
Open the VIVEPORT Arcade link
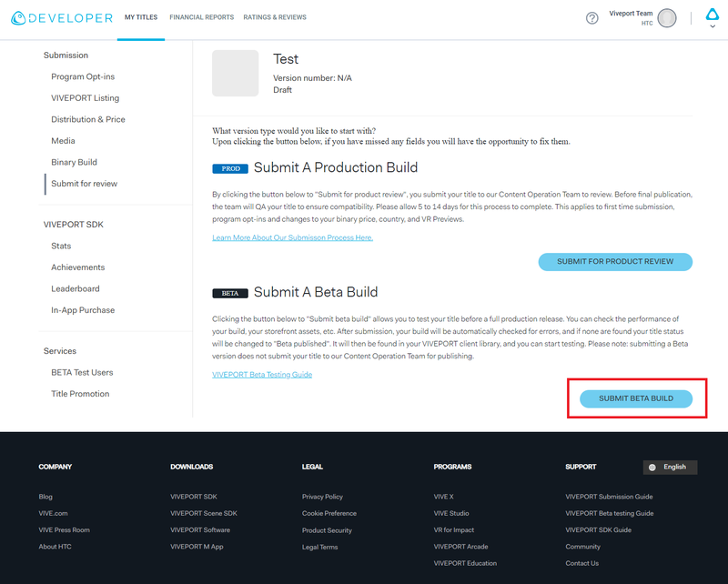tap(461, 547)
